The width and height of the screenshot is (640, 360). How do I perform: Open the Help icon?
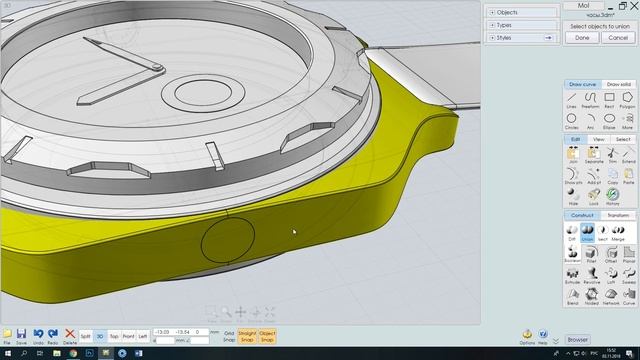(x=542, y=337)
